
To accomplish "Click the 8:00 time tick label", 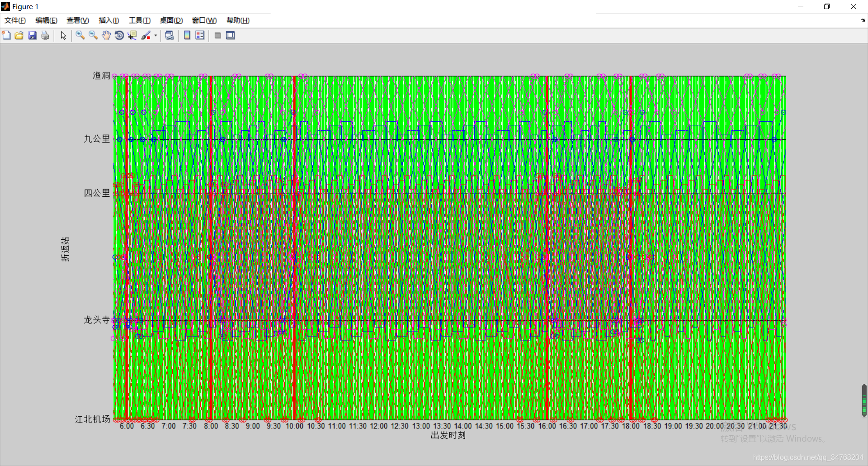I will (x=211, y=426).
